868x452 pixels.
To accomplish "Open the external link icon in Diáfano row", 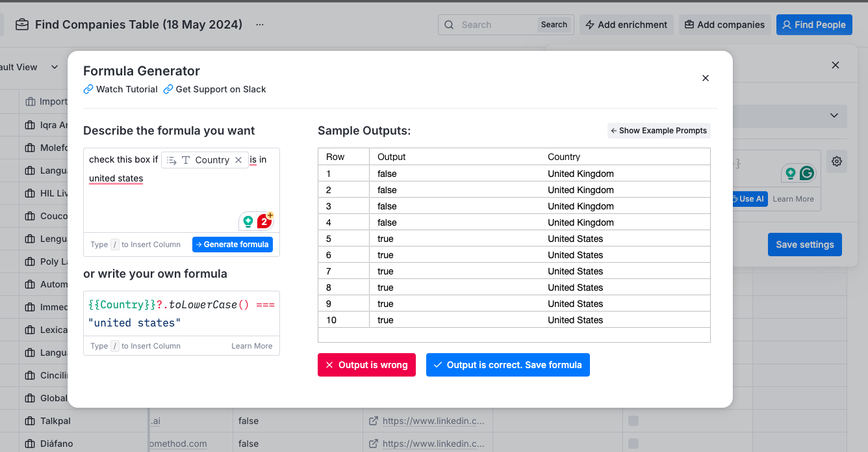I will coord(374,444).
